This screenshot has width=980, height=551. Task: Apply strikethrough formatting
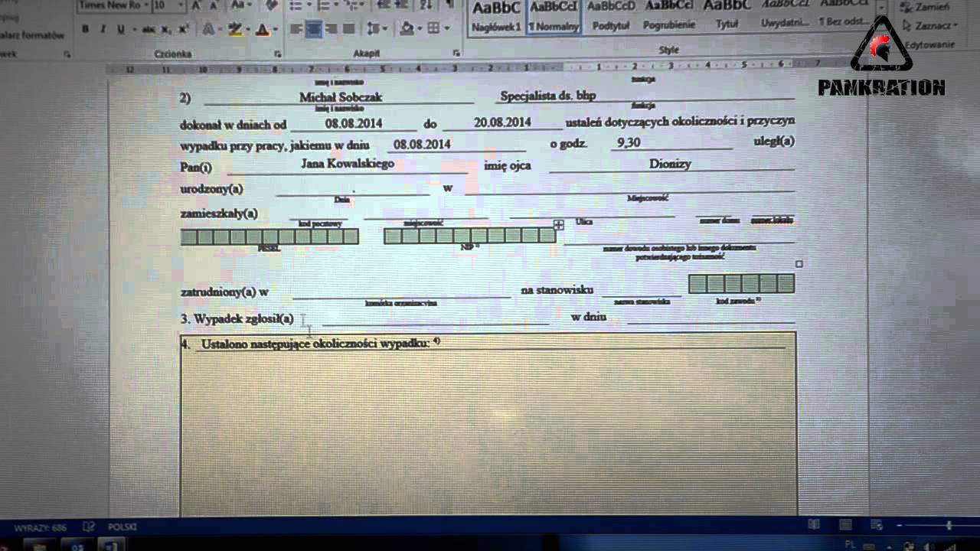coord(148,30)
